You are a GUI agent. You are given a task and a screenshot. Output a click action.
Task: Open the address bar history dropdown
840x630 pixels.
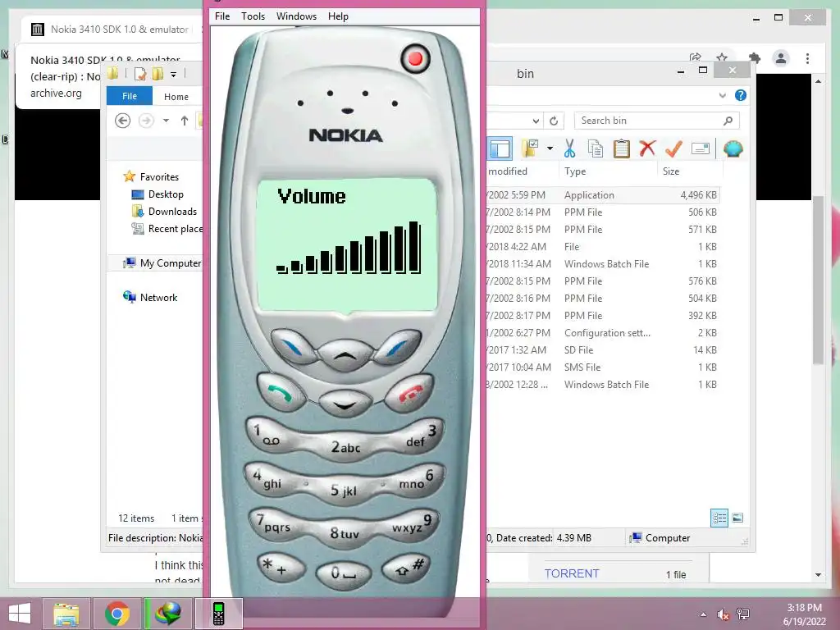[x=536, y=121]
